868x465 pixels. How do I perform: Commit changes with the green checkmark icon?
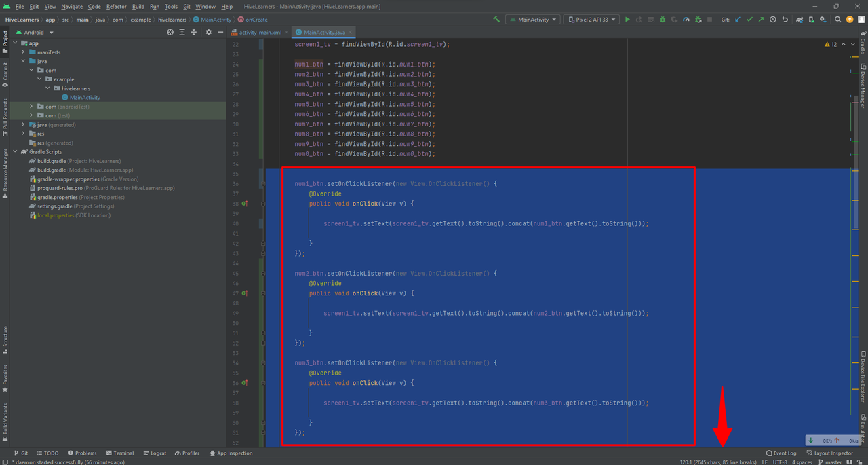click(x=749, y=20)
